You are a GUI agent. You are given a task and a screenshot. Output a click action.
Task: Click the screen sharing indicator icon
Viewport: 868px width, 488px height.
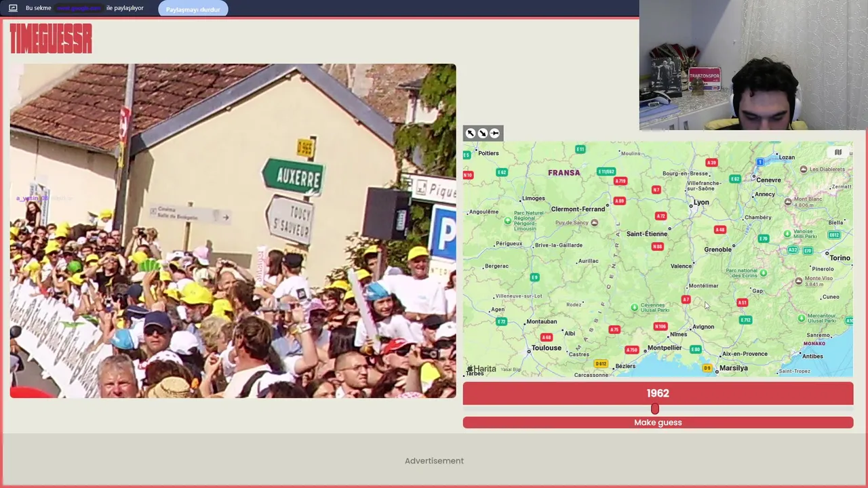[13, 8]
